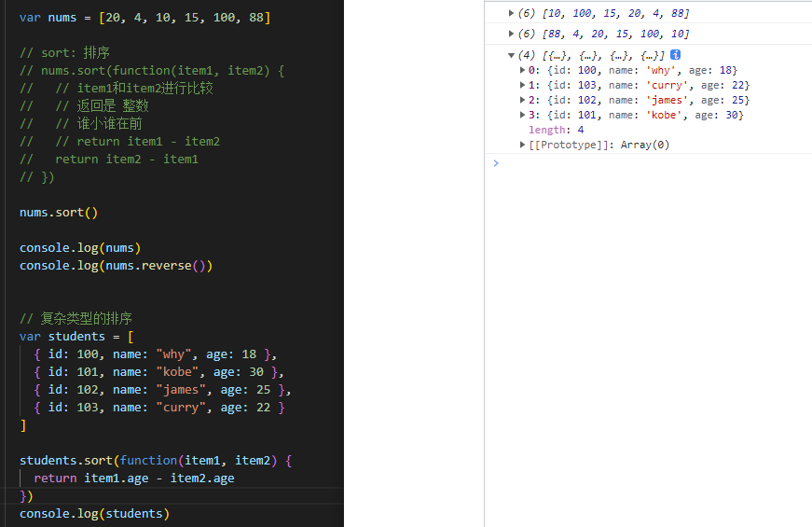Click the '// 复杂类型的排序' comment
The width and height of the screenshot is (812, 527).
coord(76,319)
